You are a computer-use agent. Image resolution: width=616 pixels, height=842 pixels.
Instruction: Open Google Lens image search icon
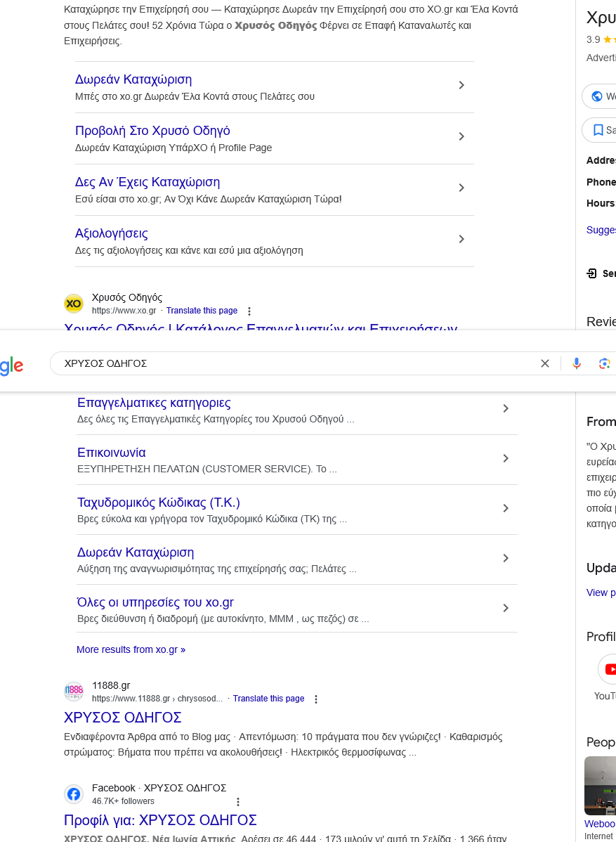tap(604, 363)
